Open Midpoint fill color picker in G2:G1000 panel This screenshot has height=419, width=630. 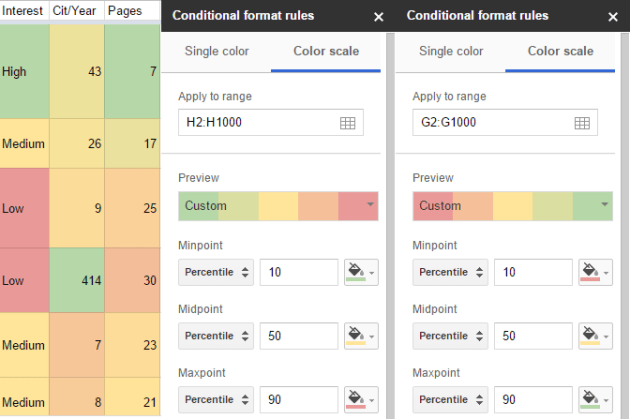click(x=595, y=336)
